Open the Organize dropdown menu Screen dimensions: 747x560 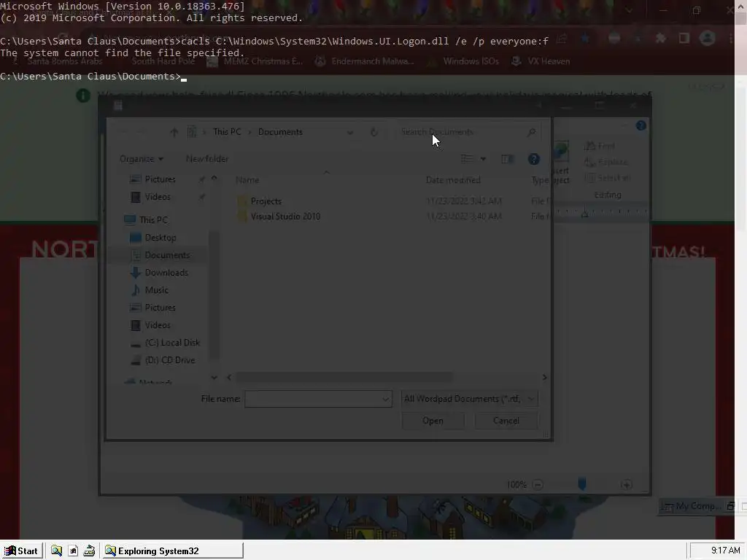click(x=141, y=158)
